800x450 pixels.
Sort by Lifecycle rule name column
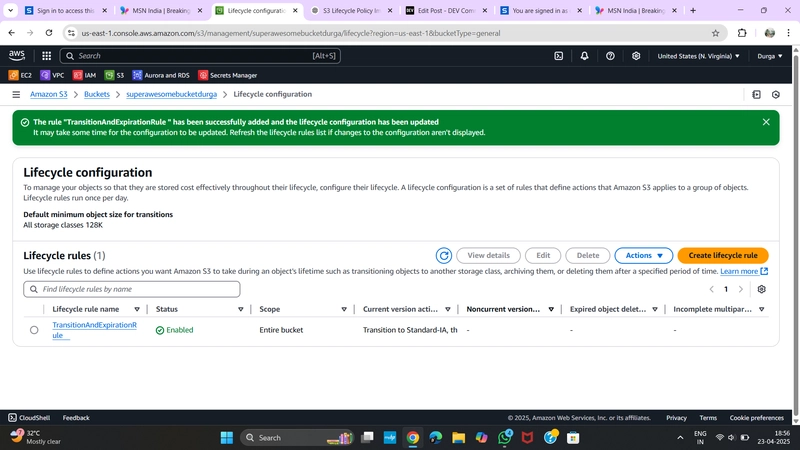(x=137, y=309)
